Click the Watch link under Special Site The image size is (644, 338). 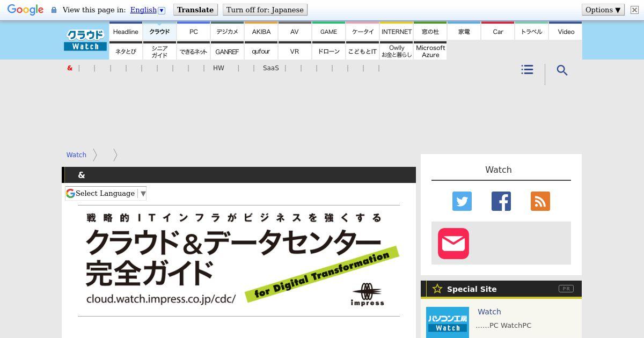coord(489,312)
